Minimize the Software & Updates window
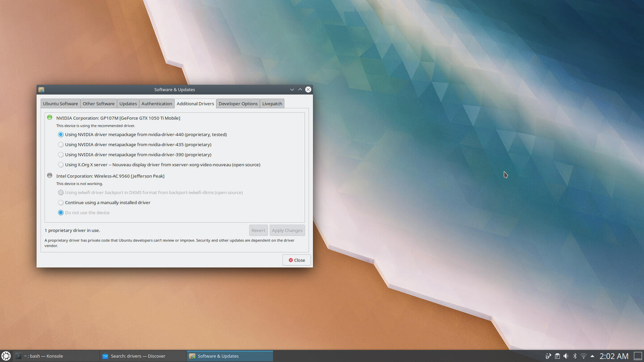The width and height of the screenshot is (644, 362). pos(292,90)
